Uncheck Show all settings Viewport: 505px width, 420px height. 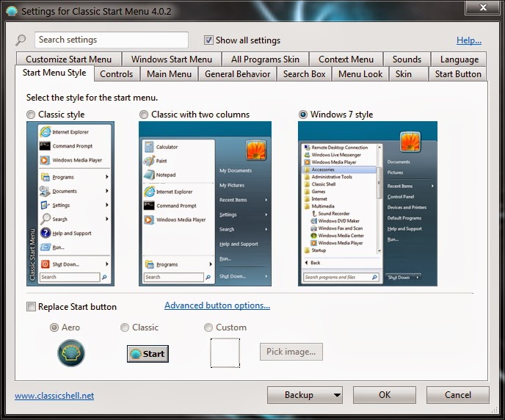point(208,40)
